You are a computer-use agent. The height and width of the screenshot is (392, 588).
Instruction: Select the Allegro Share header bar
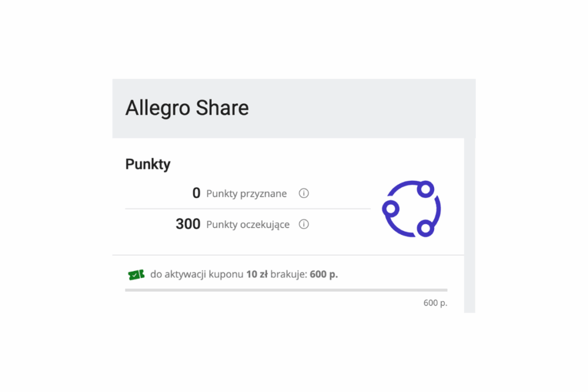tap(294, 108)
